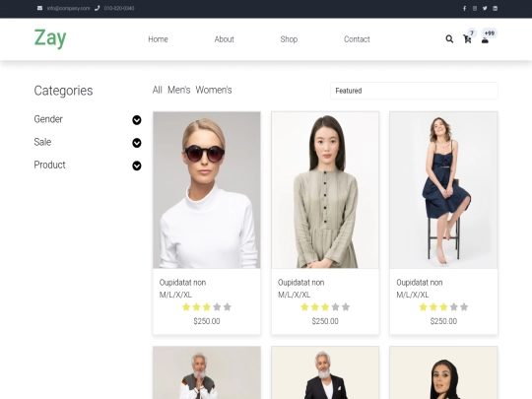Click the Zay logo

pyautogui.click(x=50, y=38)
